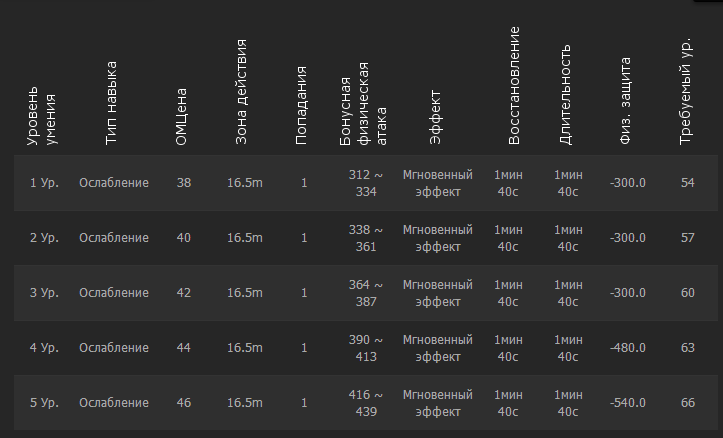The width and height of the screenshot is (723, 438).
Task: Select the required level value 66
Action: [x=687, y=403]
